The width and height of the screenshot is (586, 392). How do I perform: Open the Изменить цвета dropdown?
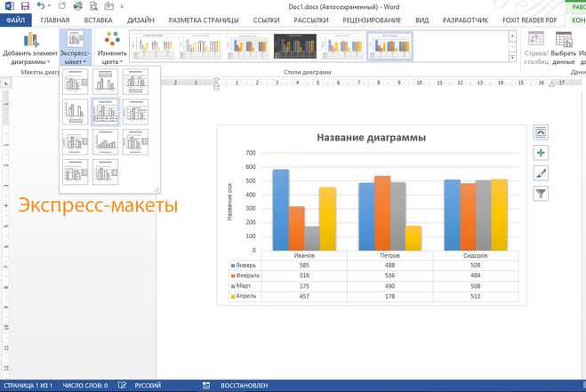pos(112,48)
